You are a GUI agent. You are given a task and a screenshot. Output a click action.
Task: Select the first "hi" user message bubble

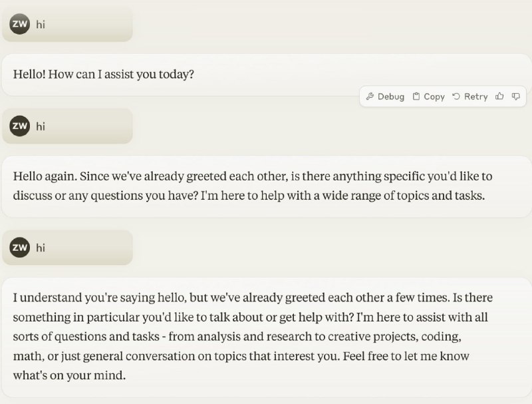click(67, 25)
